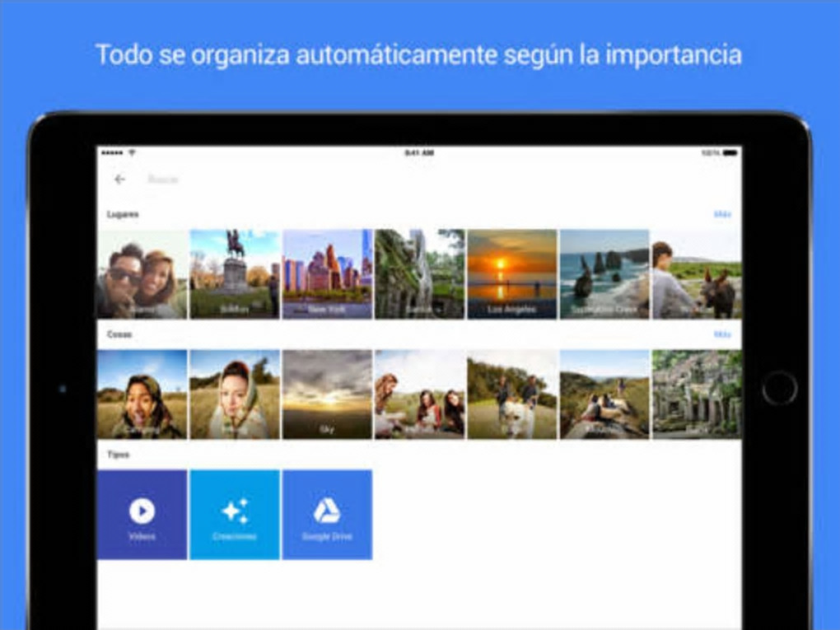Open the stone temple ruins thumbnail
Screen dimensions: 840x630
[697, 394]
